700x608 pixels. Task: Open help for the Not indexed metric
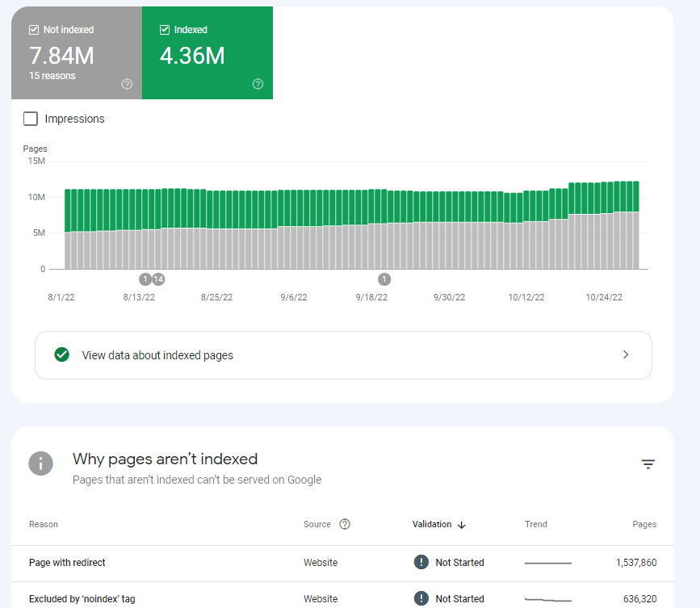tap(127, 83)
